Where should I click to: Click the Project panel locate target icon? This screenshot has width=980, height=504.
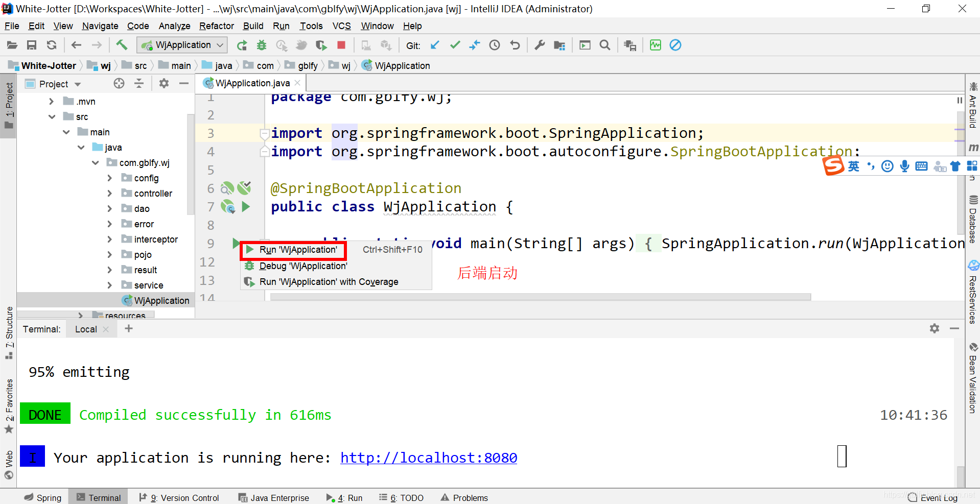(x=119, y=84)
